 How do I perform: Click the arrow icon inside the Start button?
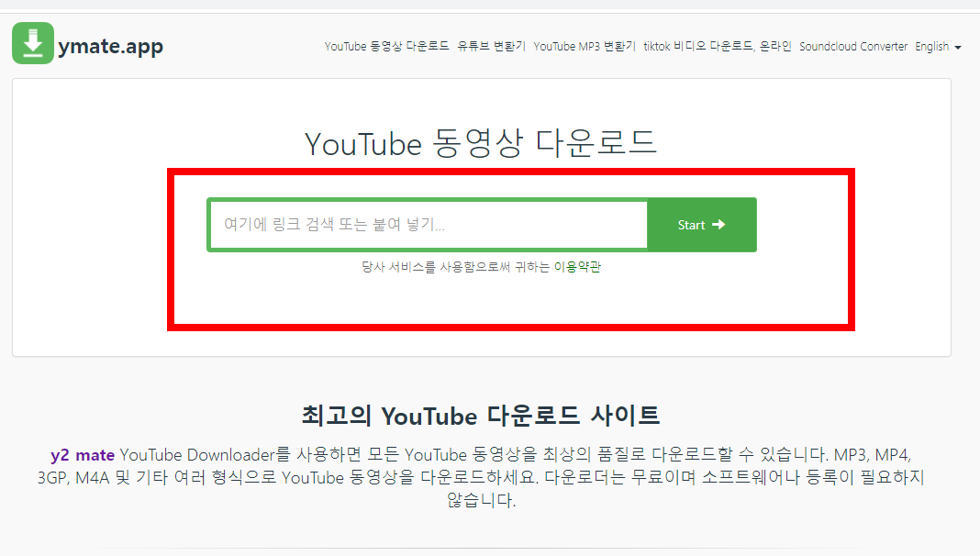point(718,224)
